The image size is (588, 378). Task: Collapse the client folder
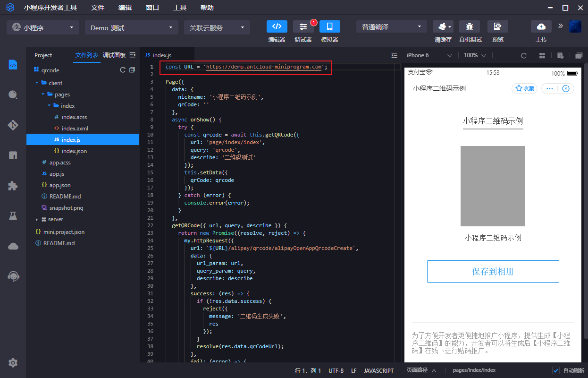(37, 83)
